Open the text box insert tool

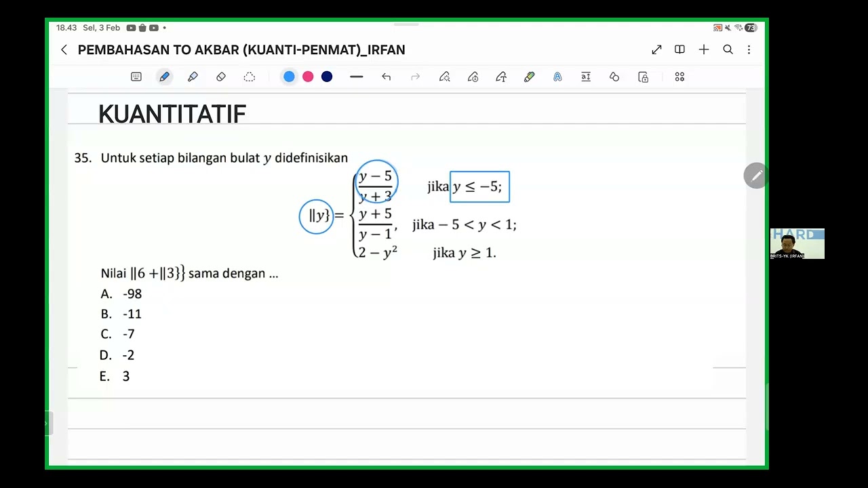(586, 77)
